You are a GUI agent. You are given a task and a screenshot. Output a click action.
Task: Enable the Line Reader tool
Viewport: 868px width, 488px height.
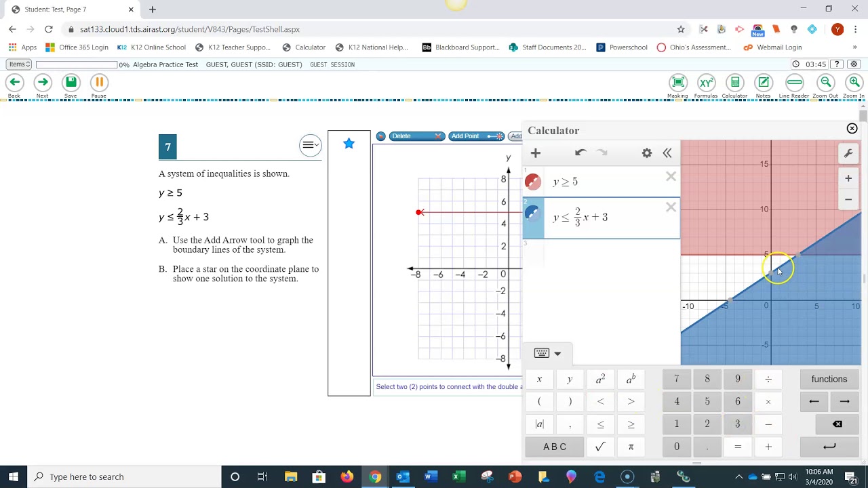click(794, 83)
